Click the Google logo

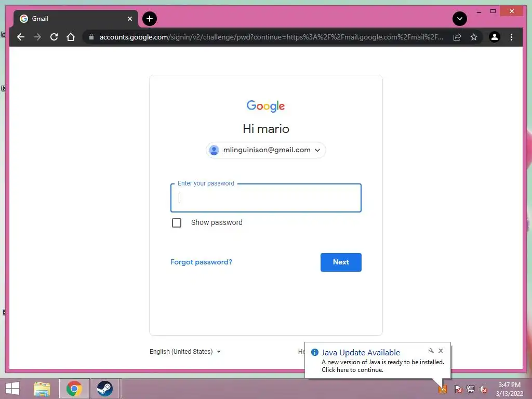[265, 106]
